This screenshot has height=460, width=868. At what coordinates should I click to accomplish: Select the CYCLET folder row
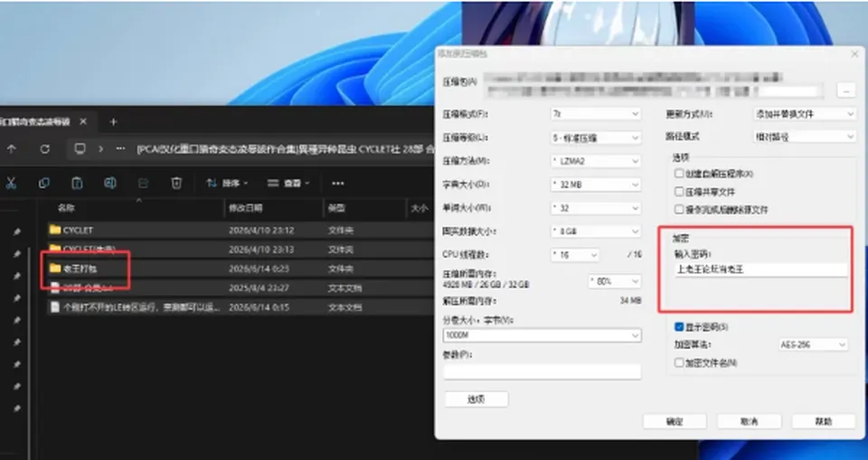(x=240, y=230)
